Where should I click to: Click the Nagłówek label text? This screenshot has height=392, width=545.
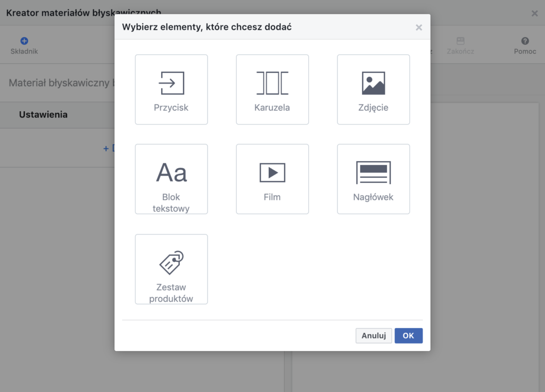point(373,197)
